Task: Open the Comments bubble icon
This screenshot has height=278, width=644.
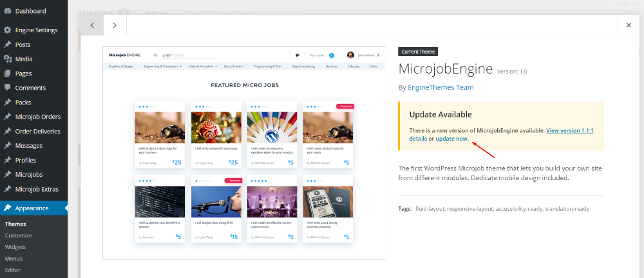Action: tap(7, 88)
